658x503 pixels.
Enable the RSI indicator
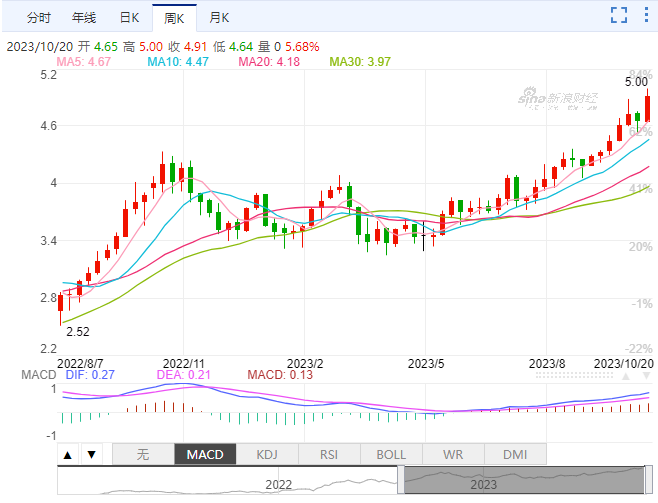[329, 454]
